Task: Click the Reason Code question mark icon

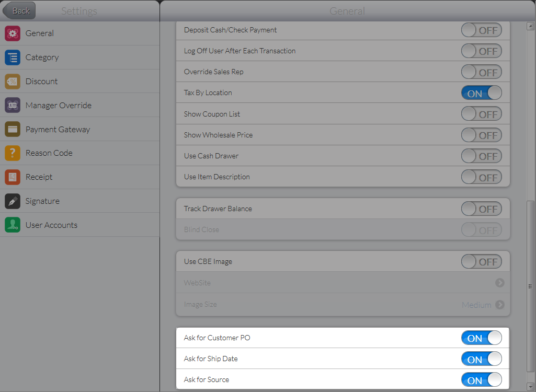Action: (13, 153)
